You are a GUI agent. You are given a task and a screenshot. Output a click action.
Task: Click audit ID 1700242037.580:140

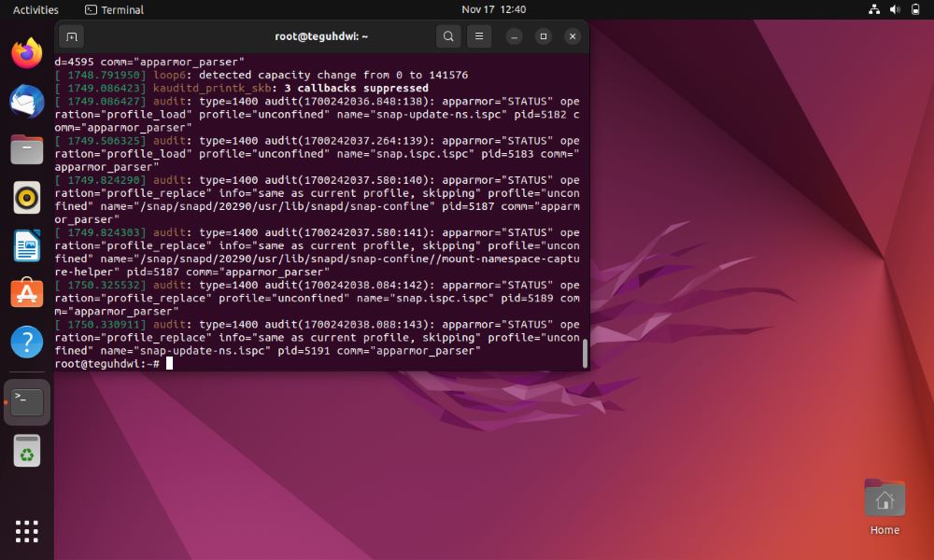coord(363,180)
